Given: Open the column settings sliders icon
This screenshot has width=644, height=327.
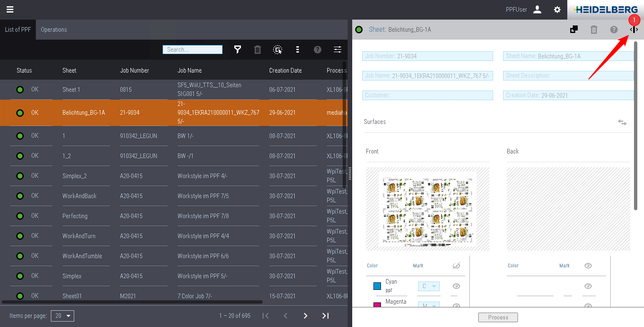Looking at the screenshot, I should pos(338,50).
